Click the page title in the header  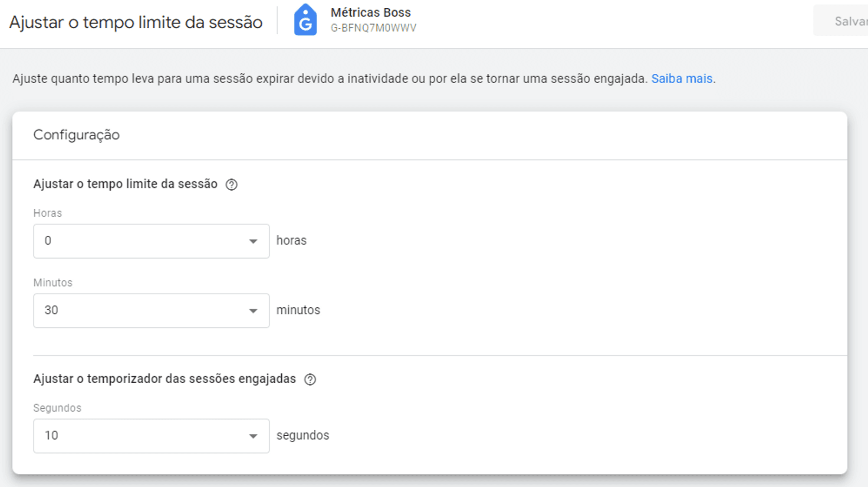136,23
